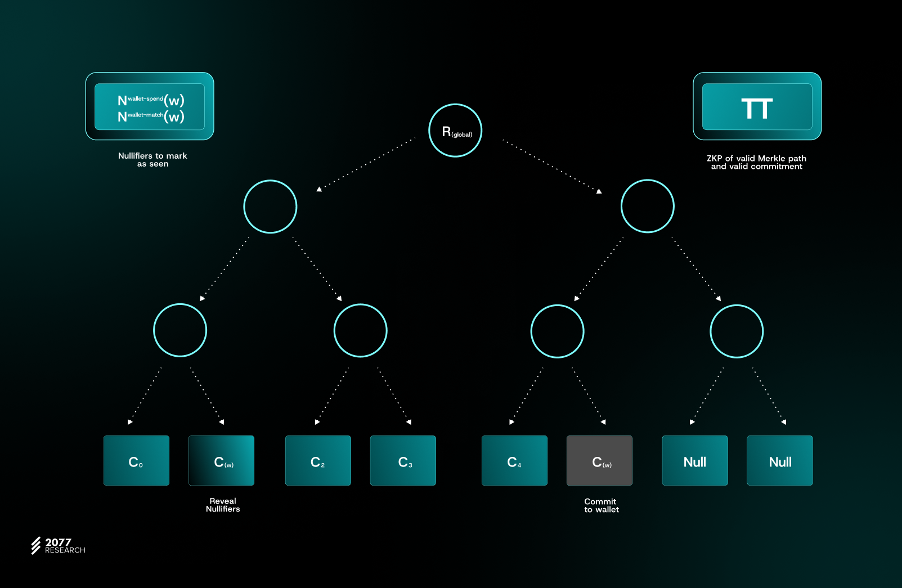Viewport: 902px width, 588px height.
Task: Select the circle node directly above C0
Action: [180, 330]
